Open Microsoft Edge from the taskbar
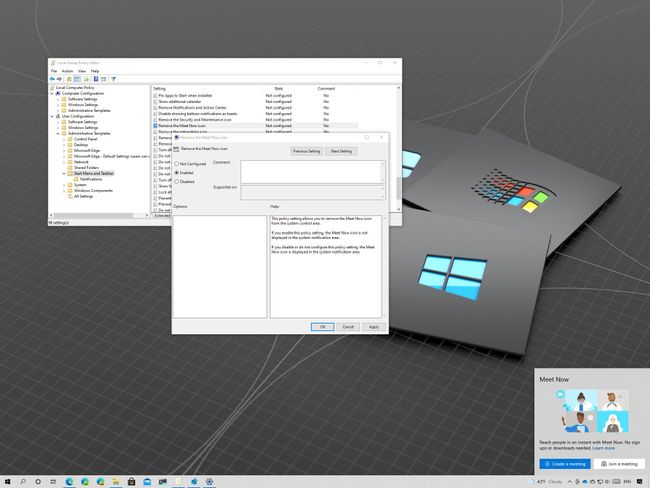650x488 pixels. point(70,481)
